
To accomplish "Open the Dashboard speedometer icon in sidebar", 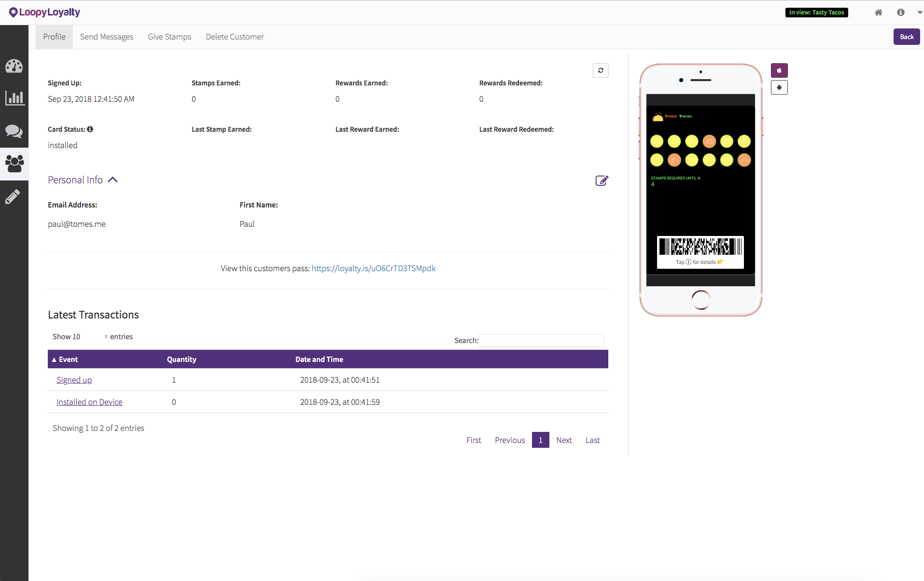I will pyautogui.click(x=14, y=66).
